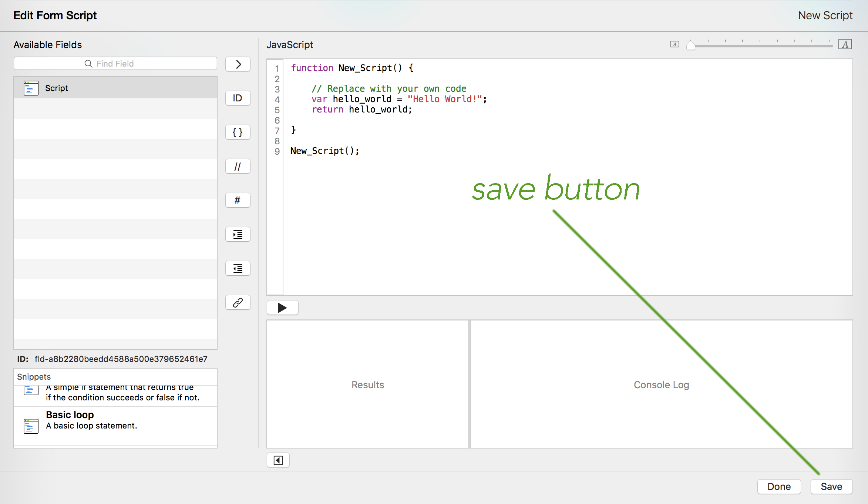Click the # hash button
This screenshot has height=504, width=868.
(x=238, y=200)
